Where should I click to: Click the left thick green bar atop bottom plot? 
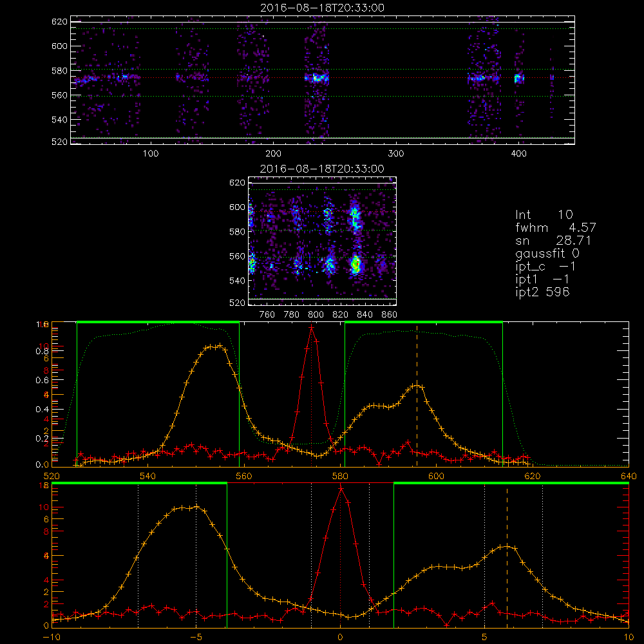click(139, 484)
